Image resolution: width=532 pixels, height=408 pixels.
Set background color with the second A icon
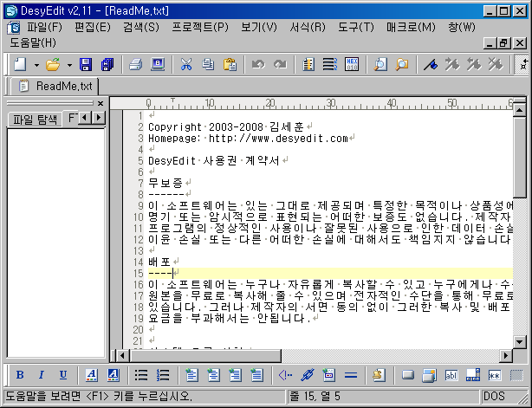point(113,375)
